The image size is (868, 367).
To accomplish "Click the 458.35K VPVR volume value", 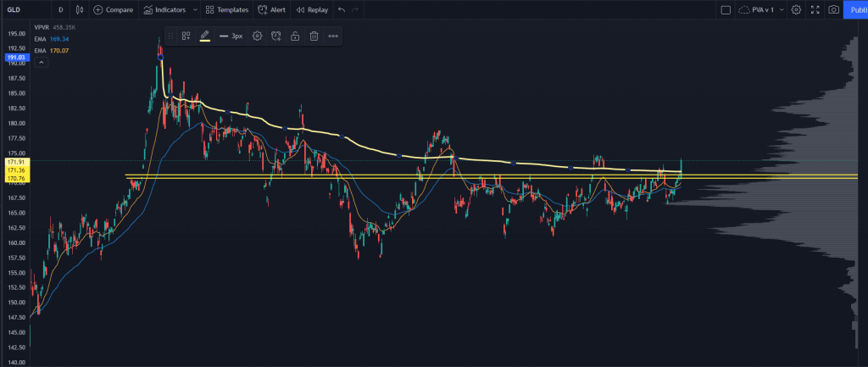I will (x=63, y=26).
